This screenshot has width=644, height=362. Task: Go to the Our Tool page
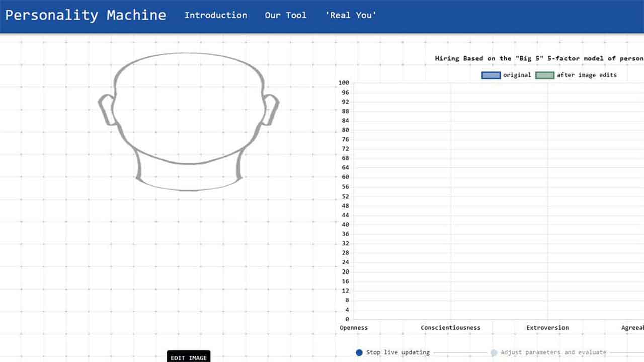click(x=285, y=15)
